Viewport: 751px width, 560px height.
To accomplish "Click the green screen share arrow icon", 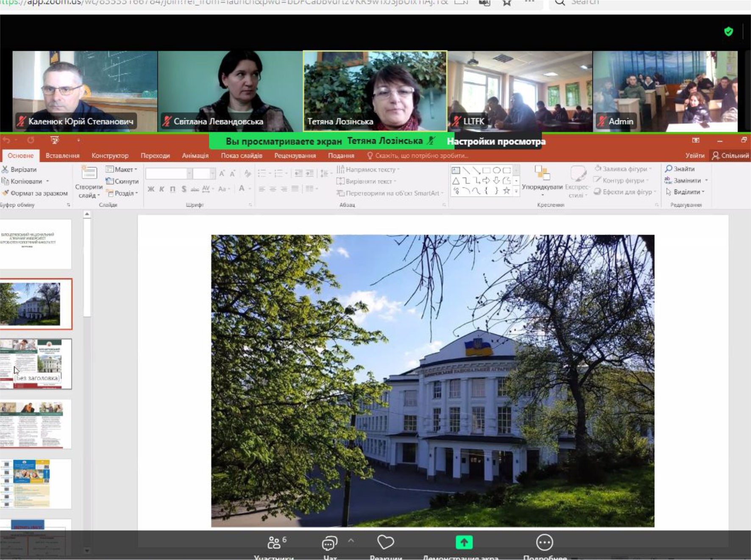I will tap(464, 542).
